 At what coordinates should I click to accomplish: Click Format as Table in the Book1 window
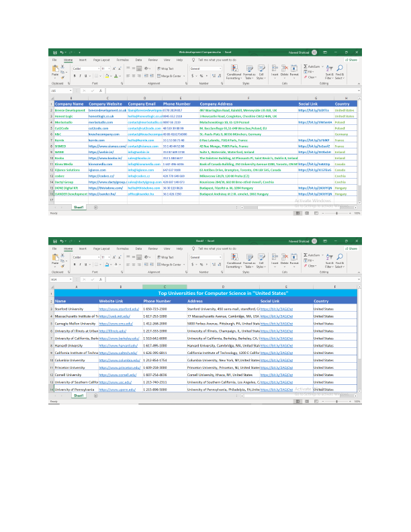[x=249, y=261]
